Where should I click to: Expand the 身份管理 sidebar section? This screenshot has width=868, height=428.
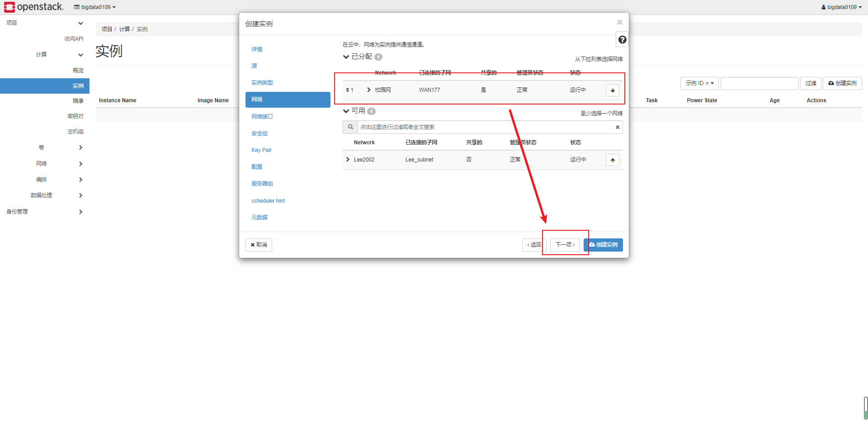(x=80, y=212)
